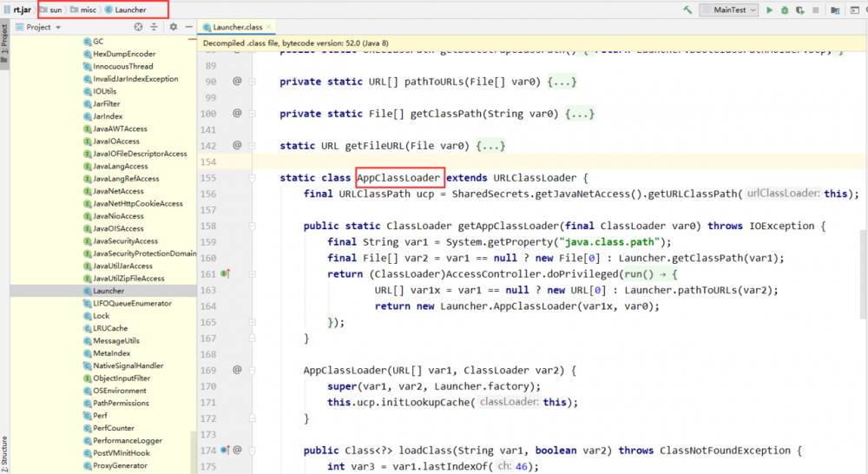This screenshot has height=474, width=868.
Task: Start debugging with the green bug icon
Action: pos(785,10)
